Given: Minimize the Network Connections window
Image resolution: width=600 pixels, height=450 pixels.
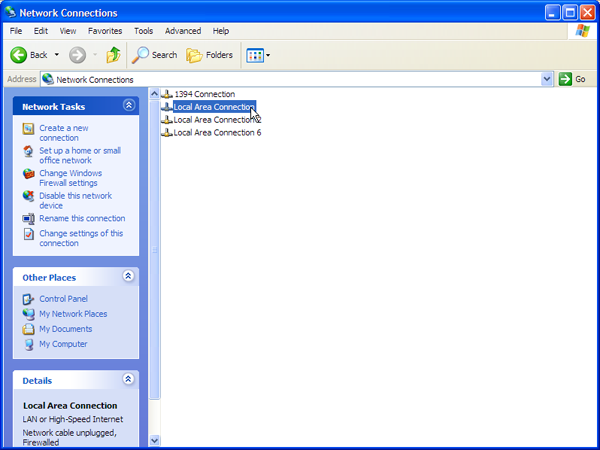Looking at the screenshot, I should pos(552,13).
